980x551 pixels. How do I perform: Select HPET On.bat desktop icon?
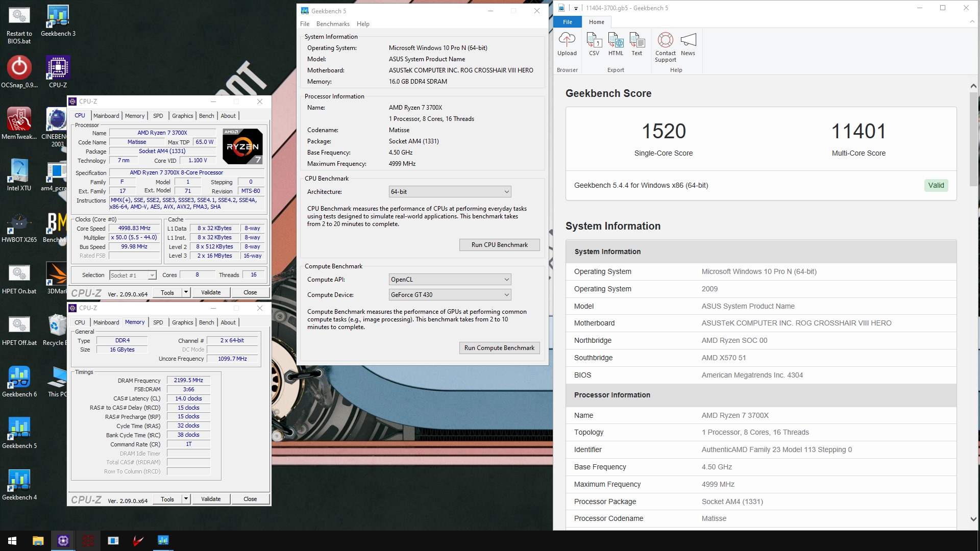point(19,278)
